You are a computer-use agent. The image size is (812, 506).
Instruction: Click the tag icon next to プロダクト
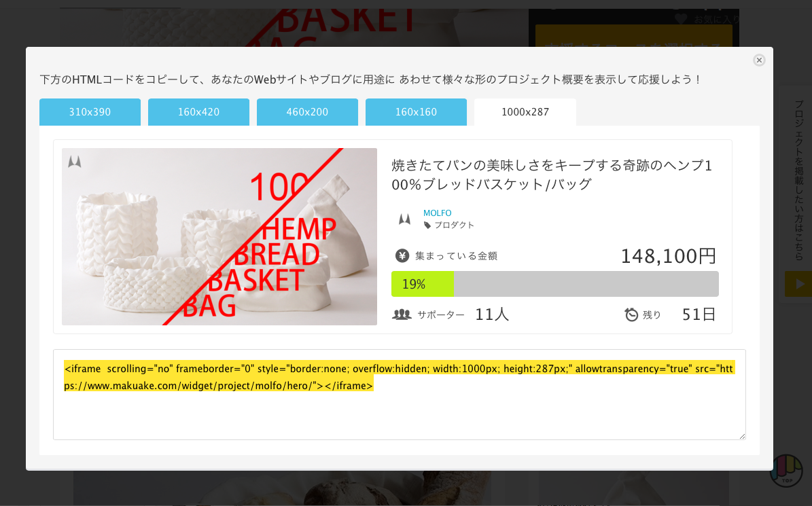pos(427,225)
